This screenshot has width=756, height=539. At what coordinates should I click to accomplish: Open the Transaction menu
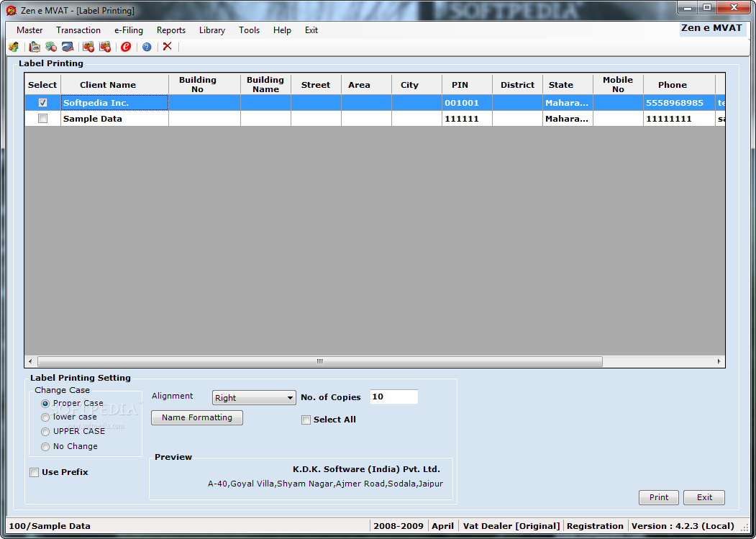78,30
